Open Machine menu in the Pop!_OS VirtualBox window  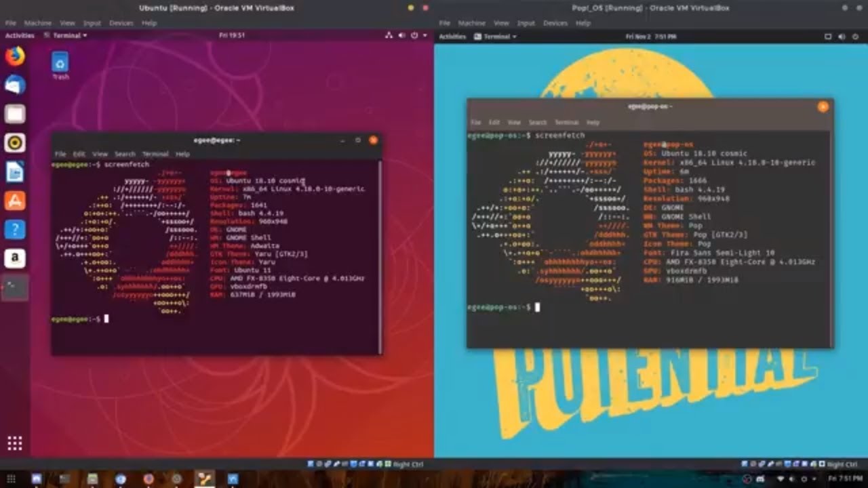472,23
